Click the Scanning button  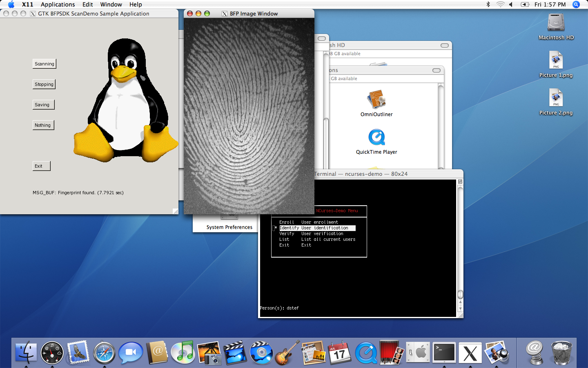44,64
